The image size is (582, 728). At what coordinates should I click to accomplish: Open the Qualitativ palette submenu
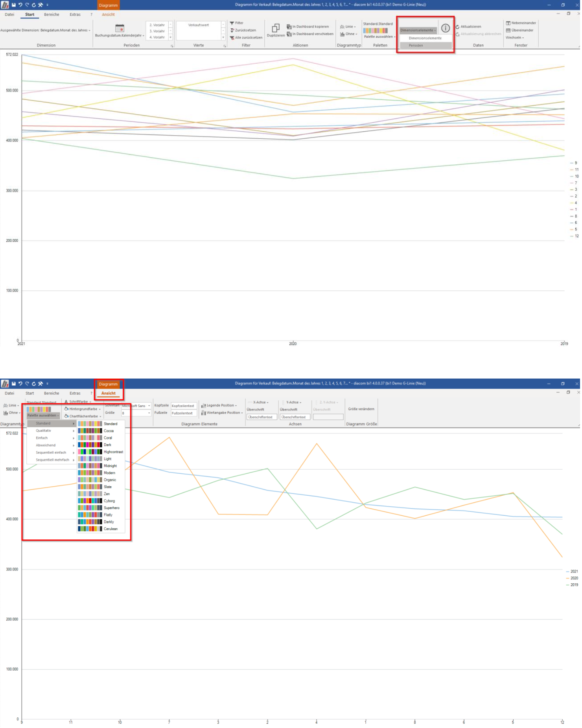click(51, 431)
